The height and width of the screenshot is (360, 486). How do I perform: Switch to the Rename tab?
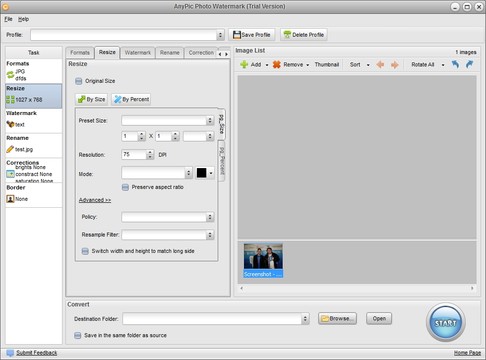[x=169, y=53]
